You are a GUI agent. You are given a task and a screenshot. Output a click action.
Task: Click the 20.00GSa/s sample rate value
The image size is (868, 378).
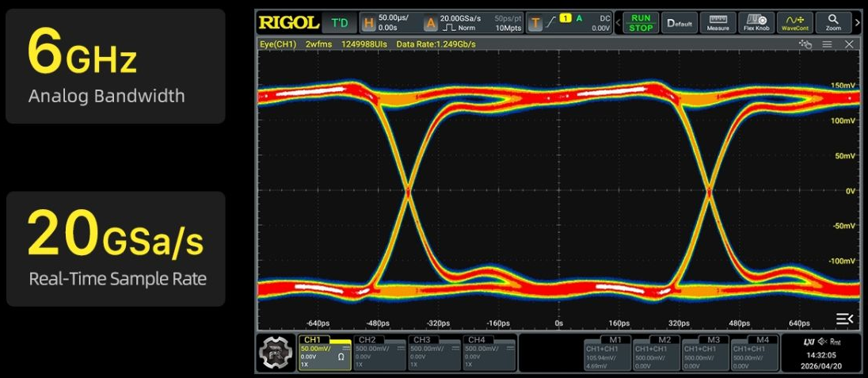(x=461, y=18)
